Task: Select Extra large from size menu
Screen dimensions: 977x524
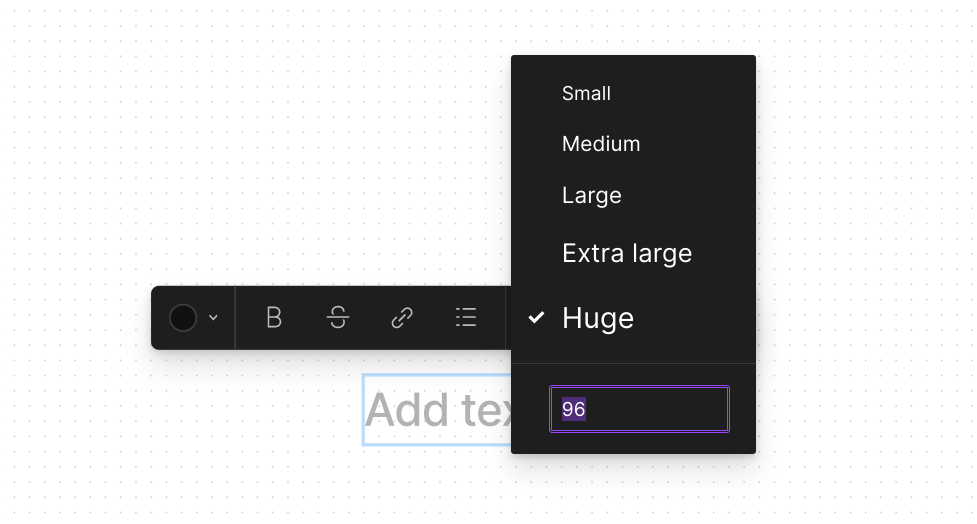Action: pos(627,254)
